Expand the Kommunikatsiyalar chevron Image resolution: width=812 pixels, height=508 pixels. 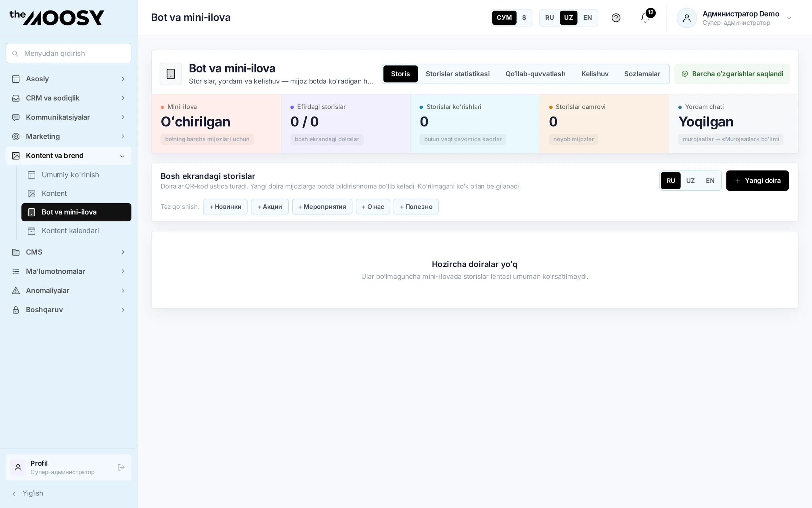point(123,117)
